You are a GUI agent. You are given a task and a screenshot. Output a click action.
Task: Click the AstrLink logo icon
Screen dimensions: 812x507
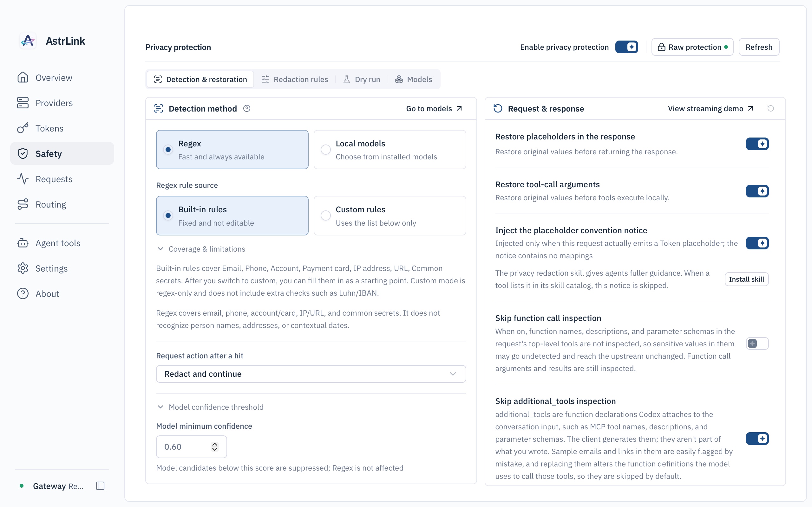[28, 41]
